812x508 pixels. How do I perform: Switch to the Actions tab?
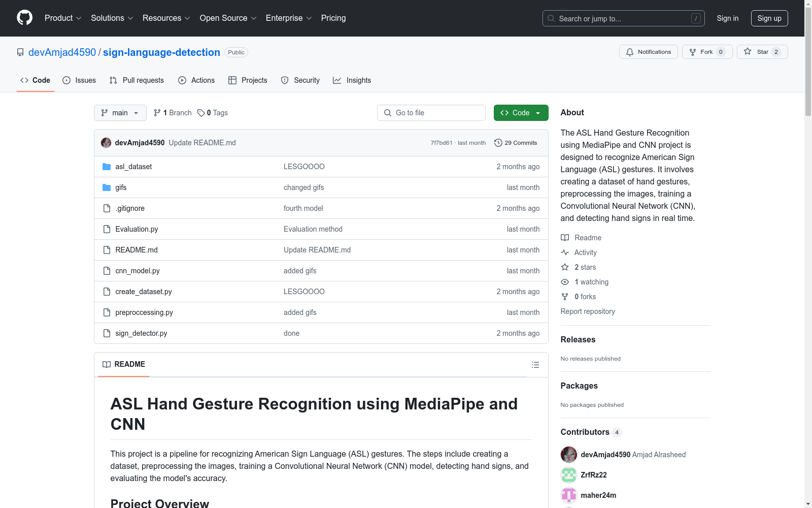point(196,80)
